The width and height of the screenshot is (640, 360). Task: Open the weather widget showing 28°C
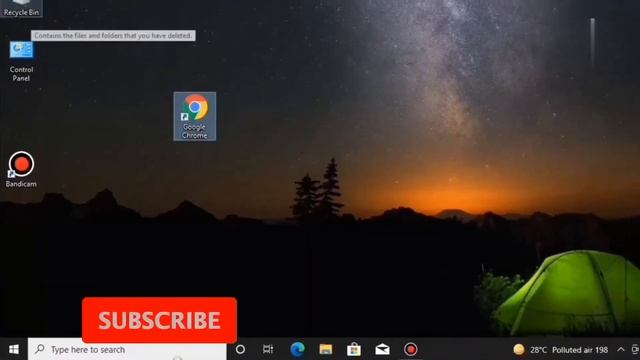coord(561,350)
